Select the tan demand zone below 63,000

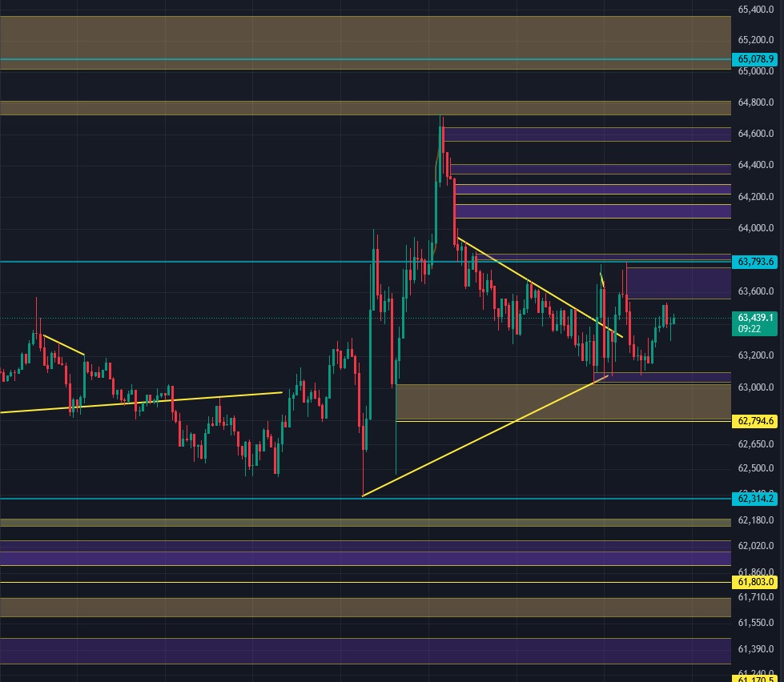564,402
